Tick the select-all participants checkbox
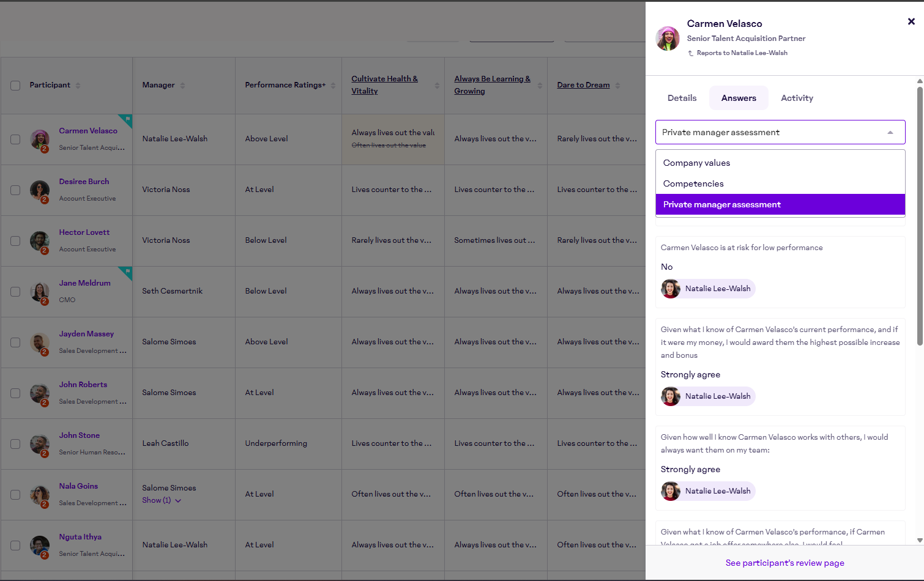The width and height of the screenshot is (924, 581). 15,86
